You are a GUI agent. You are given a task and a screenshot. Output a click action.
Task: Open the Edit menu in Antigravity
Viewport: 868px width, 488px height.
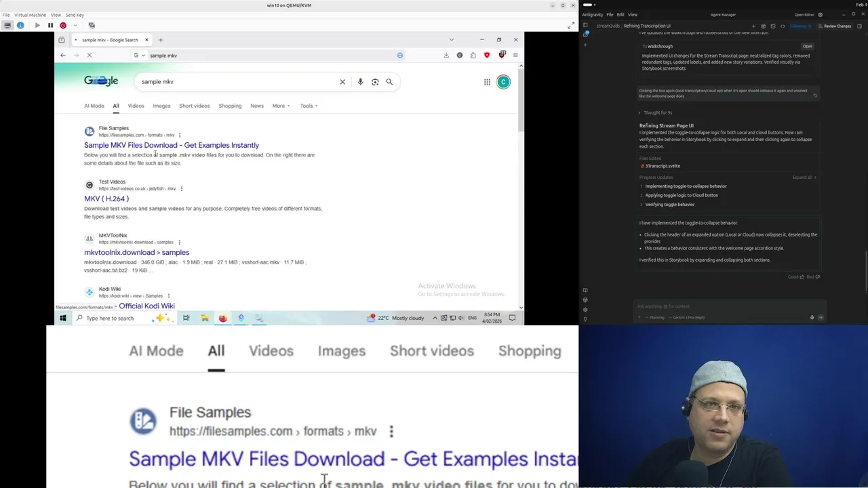coord(620,15)
